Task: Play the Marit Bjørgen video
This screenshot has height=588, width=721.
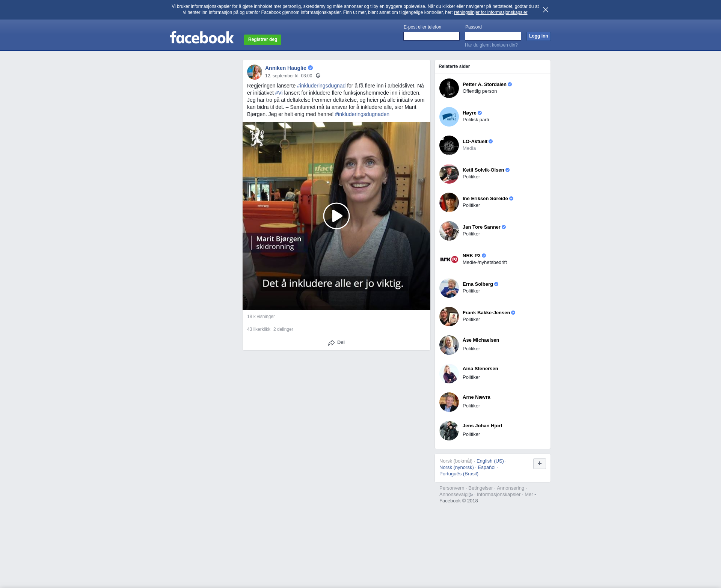Action: point(336,216)
